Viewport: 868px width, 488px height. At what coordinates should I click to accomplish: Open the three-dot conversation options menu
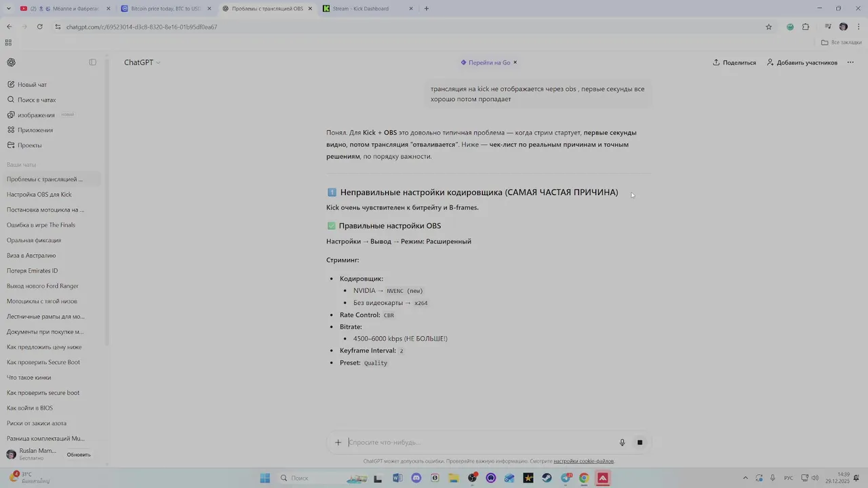(850, 62)
